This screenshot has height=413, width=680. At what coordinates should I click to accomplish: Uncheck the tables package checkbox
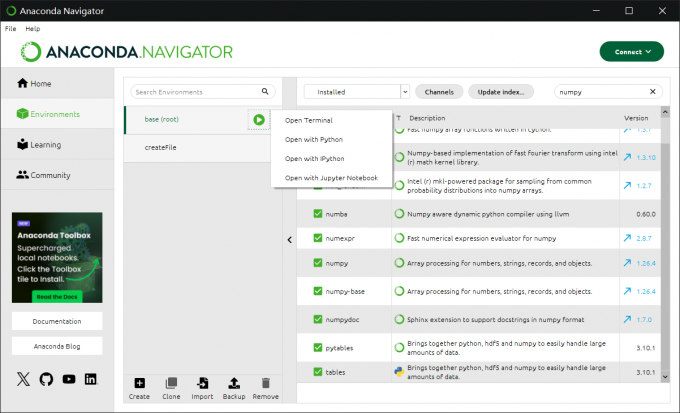point(318,372)
